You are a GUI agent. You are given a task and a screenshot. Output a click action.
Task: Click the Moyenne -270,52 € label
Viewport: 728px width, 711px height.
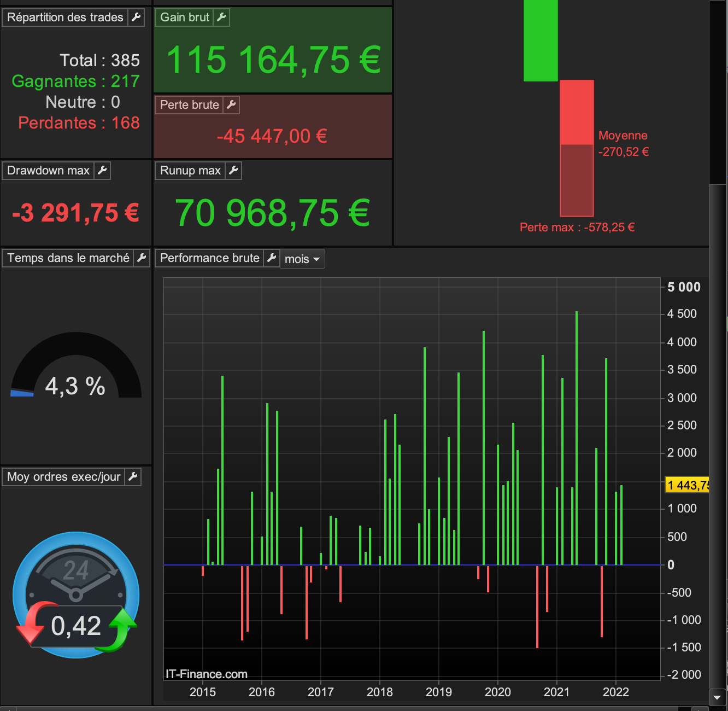[623, 143]
